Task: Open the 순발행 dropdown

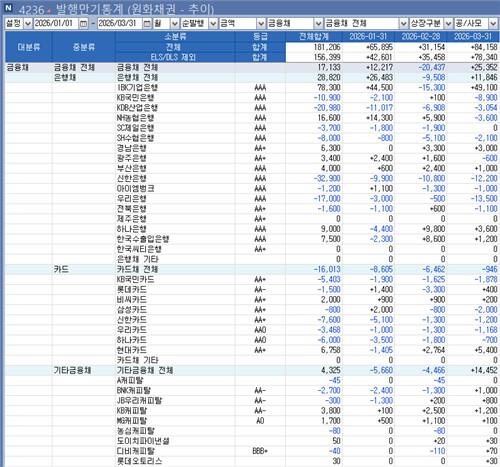Action: pos(213,23)
